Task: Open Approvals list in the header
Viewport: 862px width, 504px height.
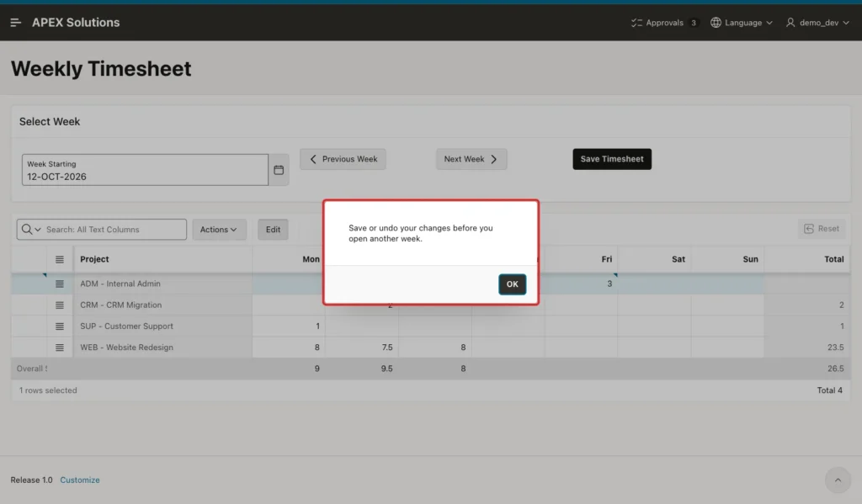Action: pos(664,23)
